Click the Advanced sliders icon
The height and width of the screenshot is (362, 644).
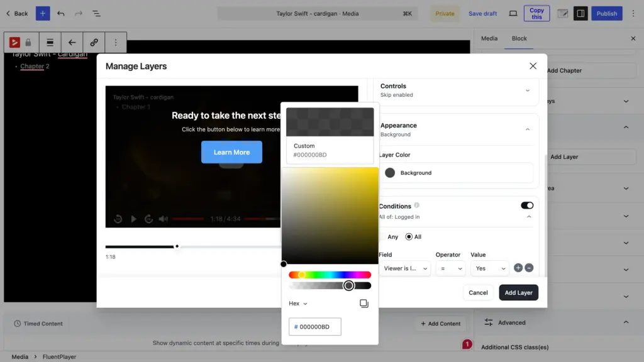(x=488, y=322)
